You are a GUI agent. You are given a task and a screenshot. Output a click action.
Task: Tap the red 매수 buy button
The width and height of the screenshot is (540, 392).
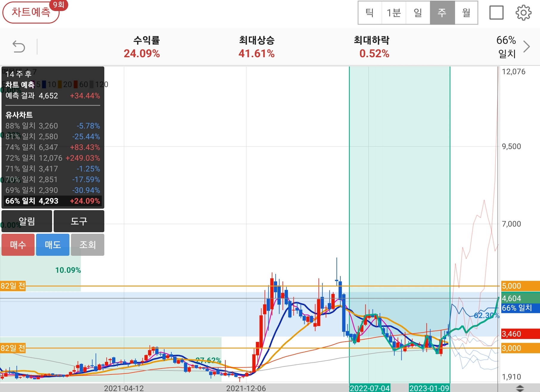[18, 245]
